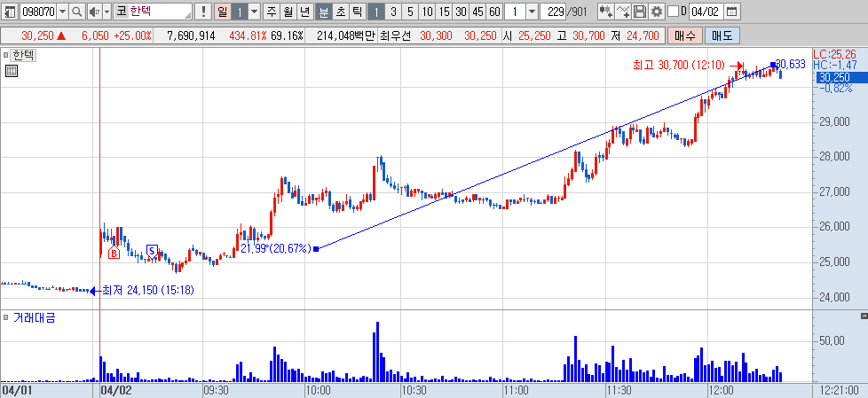Expand the stock code 098070 dropdown

62,11
